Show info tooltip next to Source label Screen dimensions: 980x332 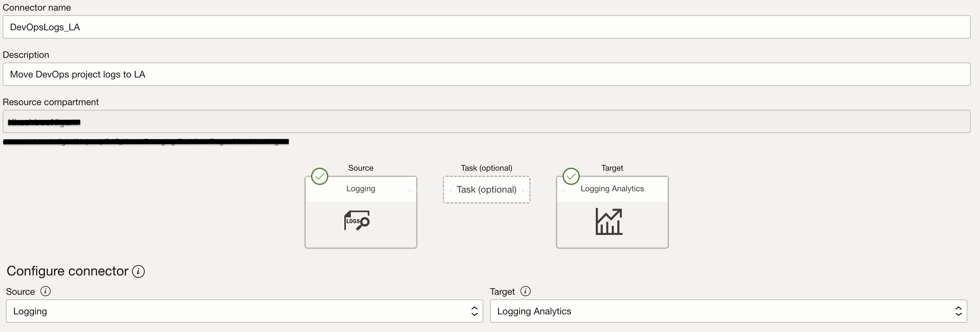pyautogui.click(x=46, y=291)
